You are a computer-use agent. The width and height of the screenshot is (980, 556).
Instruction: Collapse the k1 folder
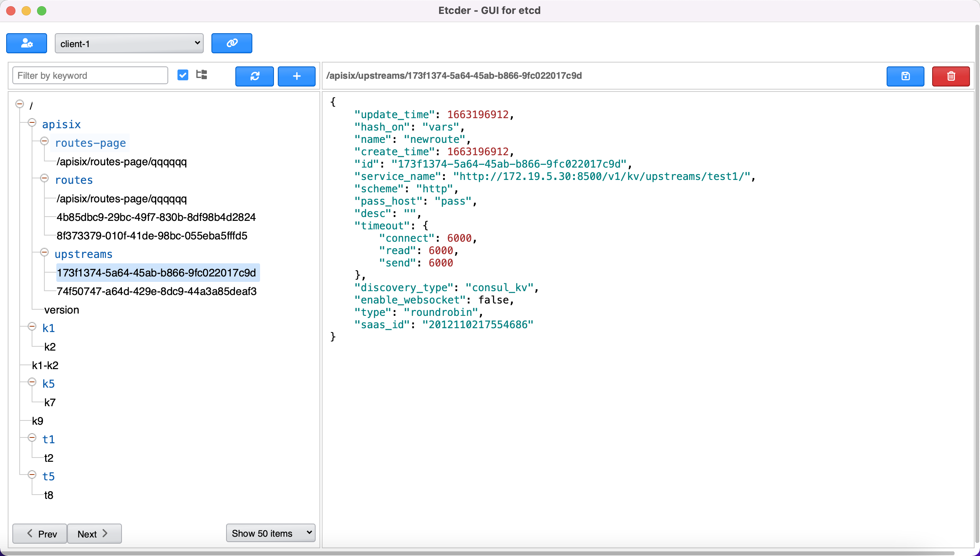click(x=32, y=327)
